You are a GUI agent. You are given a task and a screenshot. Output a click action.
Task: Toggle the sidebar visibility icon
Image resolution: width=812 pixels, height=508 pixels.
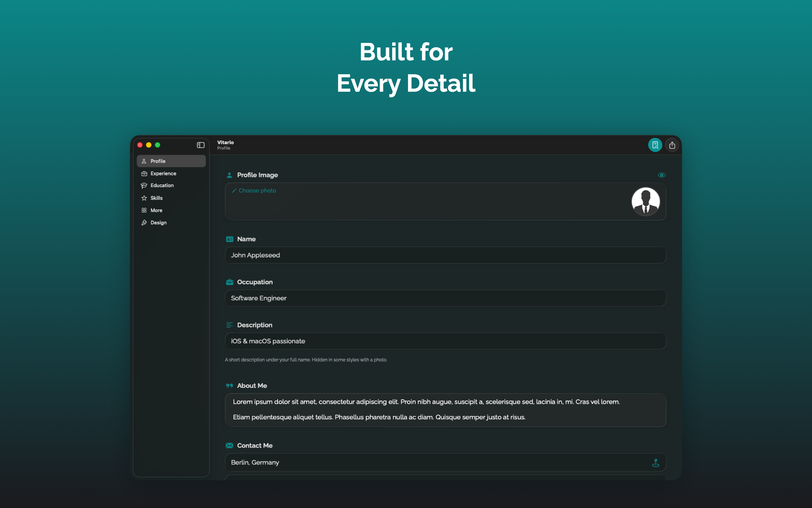[200, 145]
